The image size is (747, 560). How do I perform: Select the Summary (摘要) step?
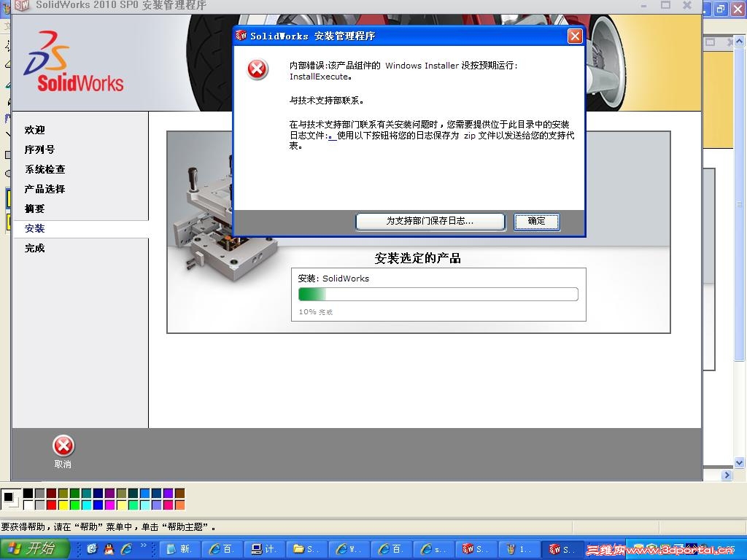[35, 209]
